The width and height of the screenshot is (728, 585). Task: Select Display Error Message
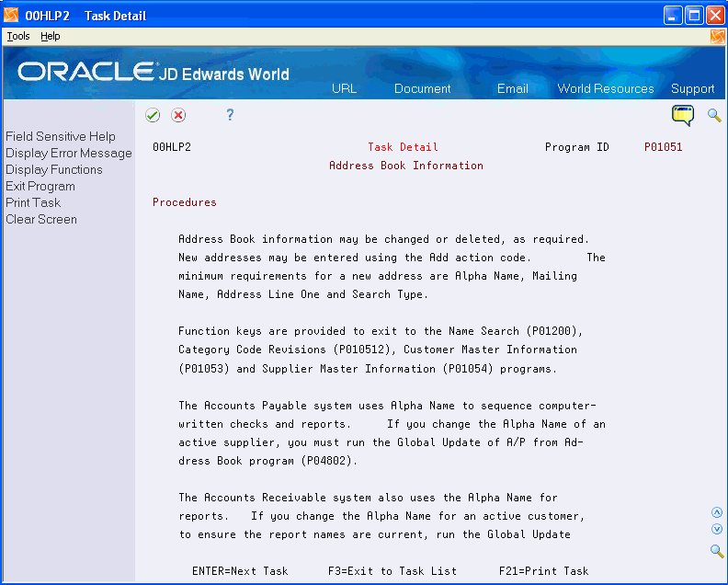coord(69,154)
